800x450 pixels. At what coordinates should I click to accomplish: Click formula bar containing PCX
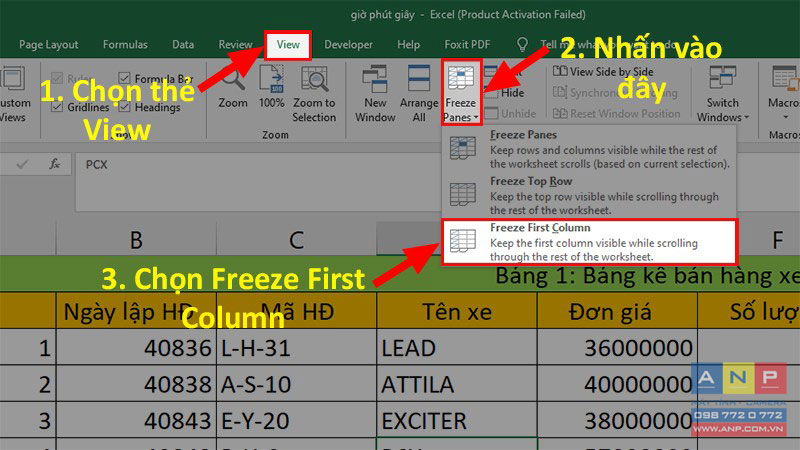258,182
